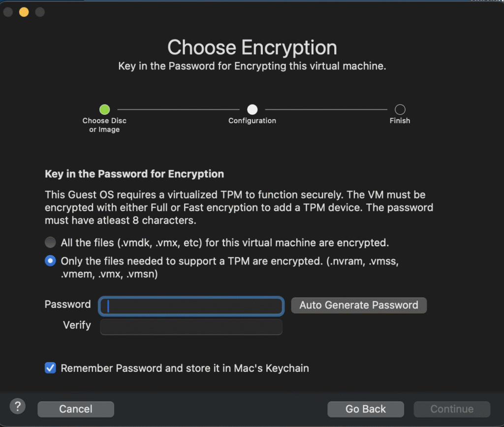Click the 'Choose Disc or Image' label
The width and height of the screenshot is (504, 427).
pyautogui.click(x=104, y=125)
